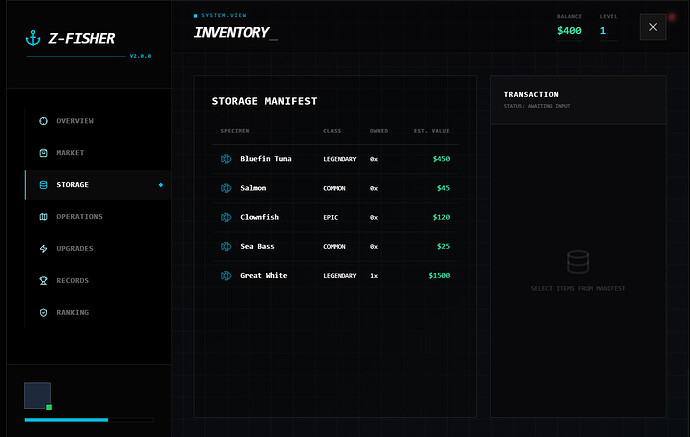Click the Overview compass icon in sidebar
690x437 pixels.
click(43, 121)
